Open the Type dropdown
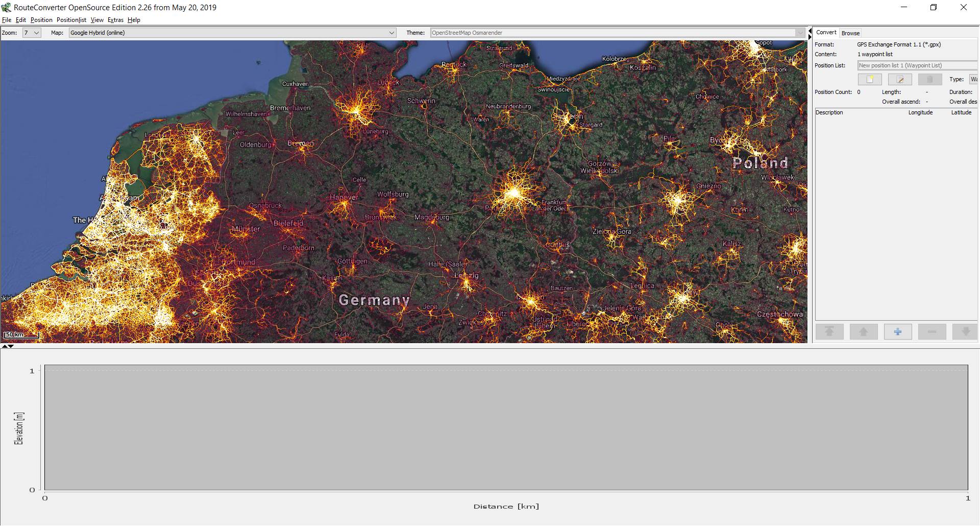 tap(973, 79)
